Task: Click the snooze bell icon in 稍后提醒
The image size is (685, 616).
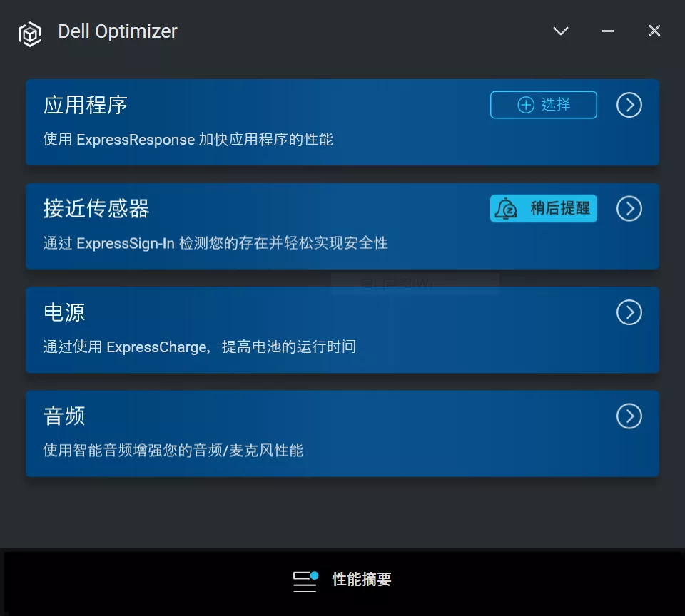Action: coord(507,209)
